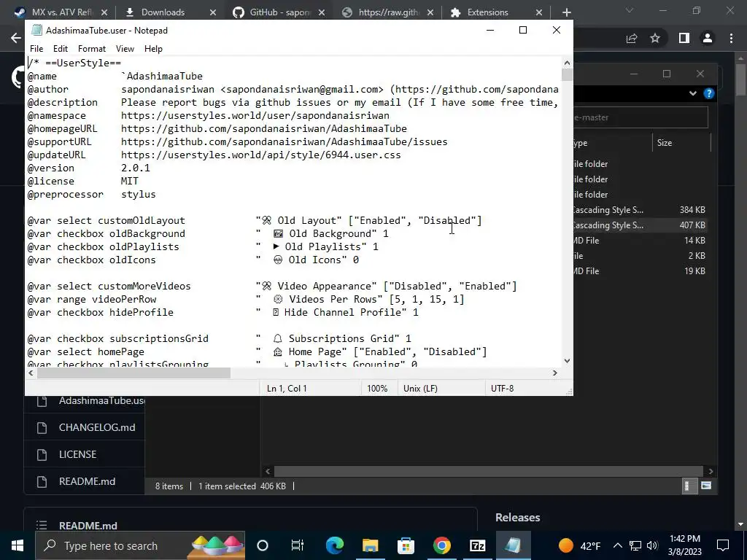Click the Notepad taskbar icon
Screen dimensions: 747x560
(x=513, y=545)
